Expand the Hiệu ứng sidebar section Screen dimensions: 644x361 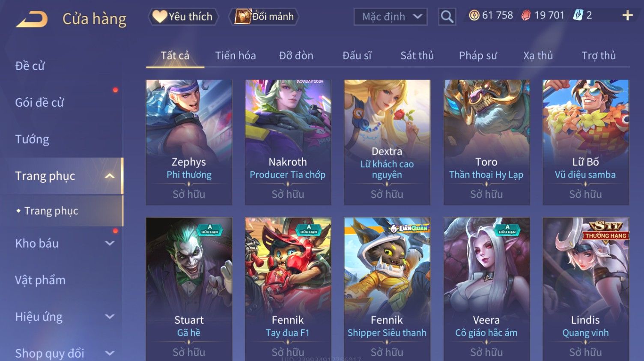[110, 316]
